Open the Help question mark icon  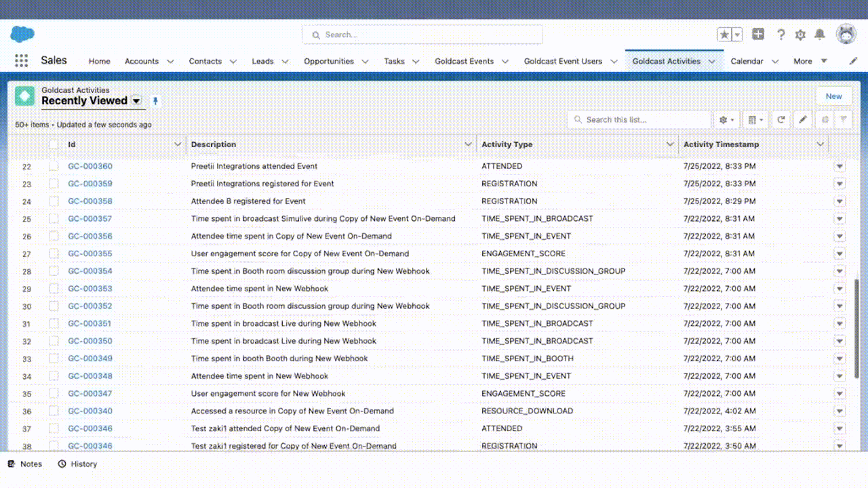(781, 35)
